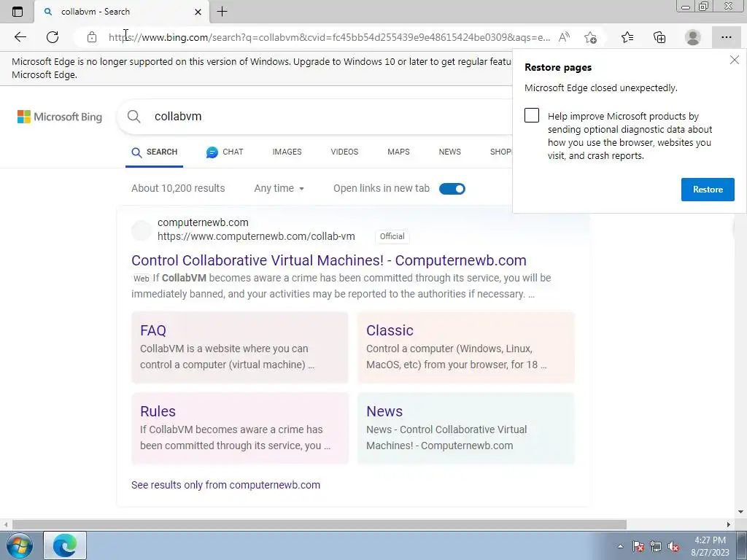The height and width of the screenshot is (560, 747).
Task: Open a new tab with plus icon
Action: [222, 12]
